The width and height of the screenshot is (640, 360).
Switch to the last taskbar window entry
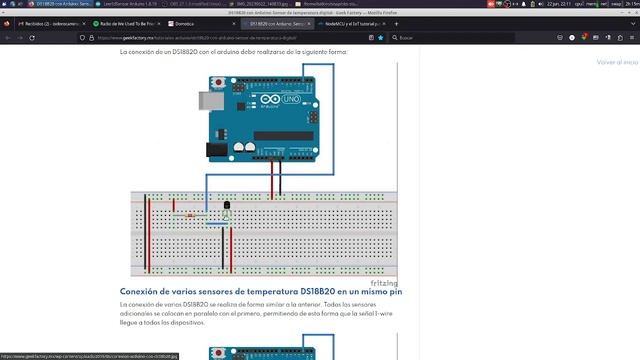pos(327,4)
